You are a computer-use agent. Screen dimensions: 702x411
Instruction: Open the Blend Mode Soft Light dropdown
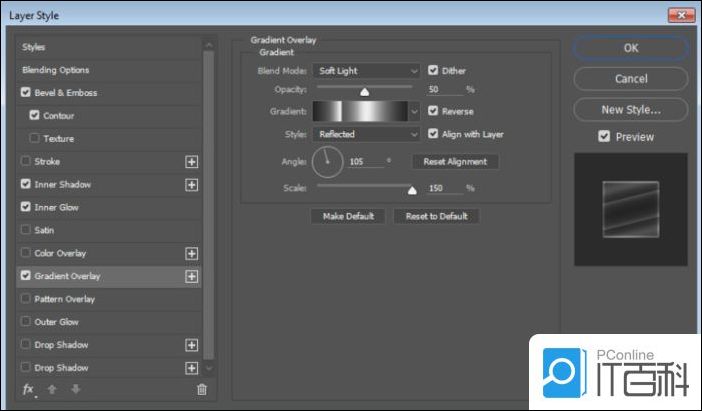coord(366,71)
